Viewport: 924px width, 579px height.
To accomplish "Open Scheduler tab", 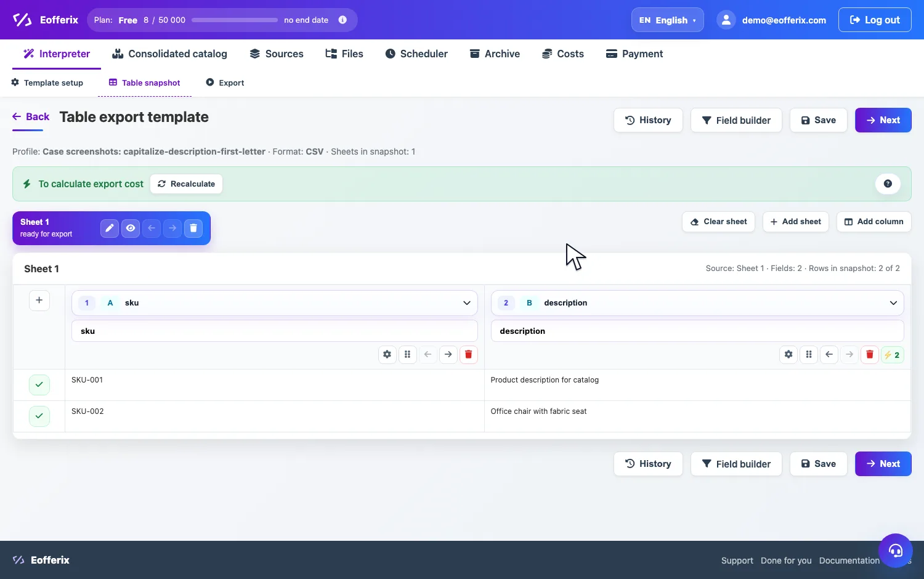I will pyautogui.click(x=416, y=54).
